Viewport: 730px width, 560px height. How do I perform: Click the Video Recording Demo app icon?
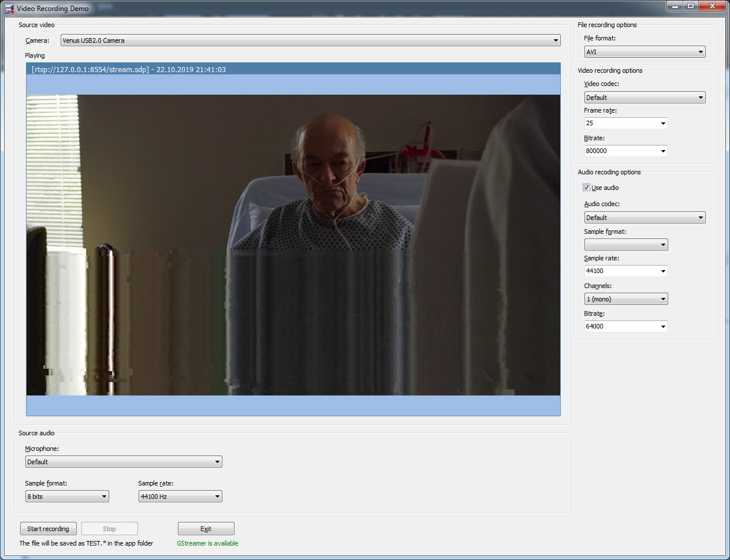coord(9,9)
